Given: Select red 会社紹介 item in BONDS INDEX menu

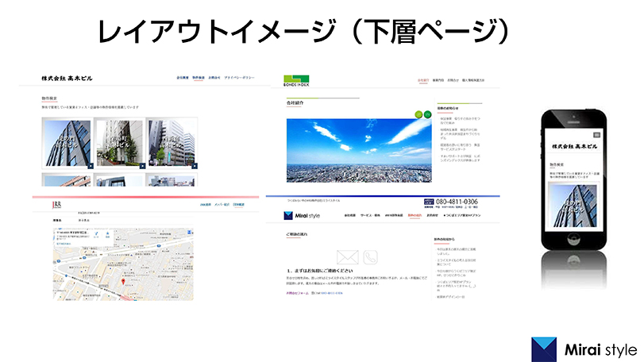Looking at the screenshot, I should (x=423, y=80).
